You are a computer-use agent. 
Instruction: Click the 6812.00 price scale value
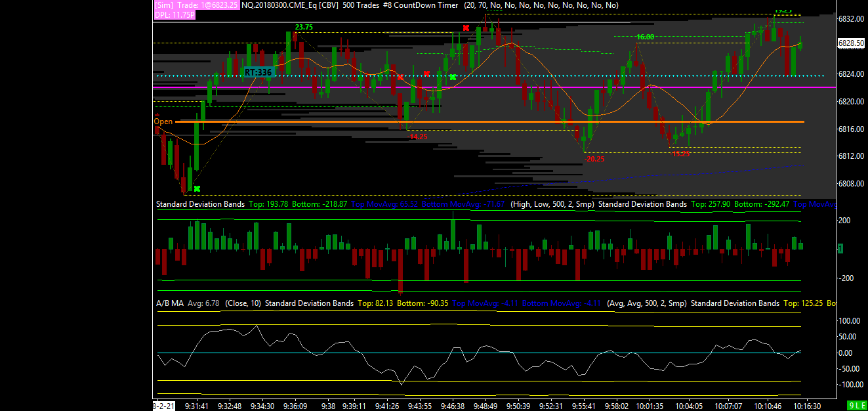click(850, 156)
